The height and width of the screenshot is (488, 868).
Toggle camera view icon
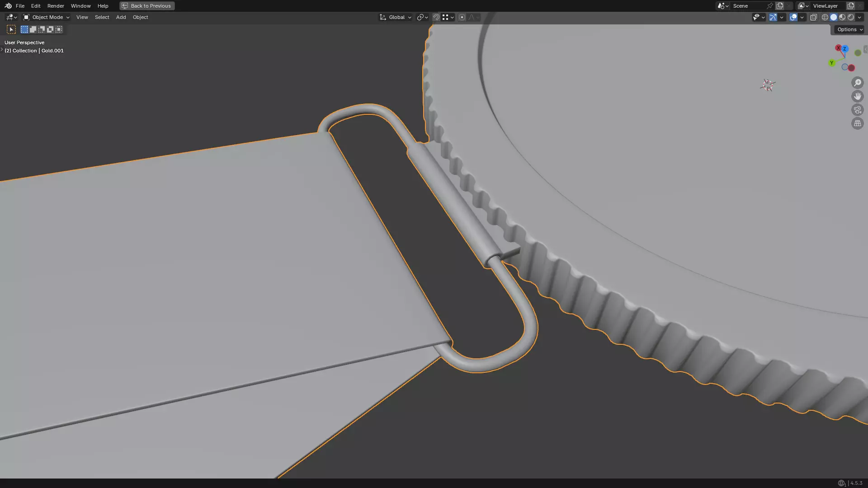click(x=857, y=110)
